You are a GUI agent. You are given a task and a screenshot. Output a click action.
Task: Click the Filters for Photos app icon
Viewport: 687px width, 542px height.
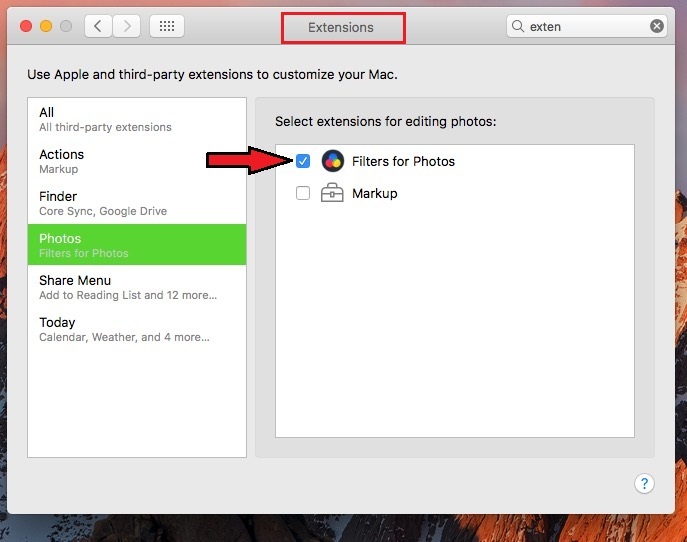coord(333,161)
